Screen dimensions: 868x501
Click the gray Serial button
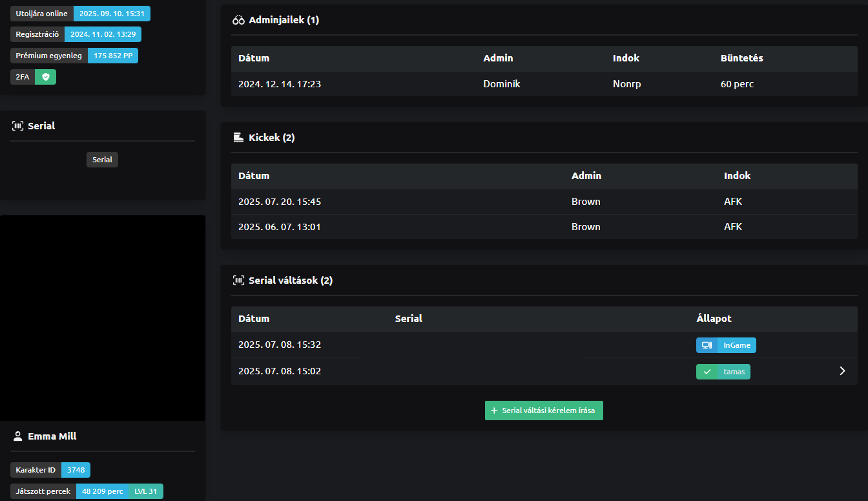pyautogui.click(x=102, y=160)
